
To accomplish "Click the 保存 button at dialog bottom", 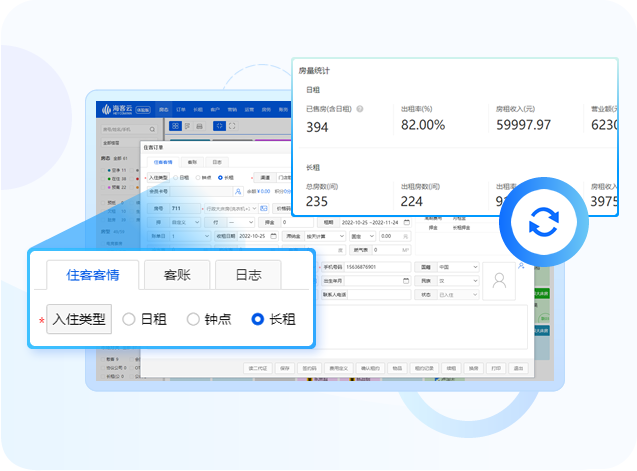I will coord(285,368).
